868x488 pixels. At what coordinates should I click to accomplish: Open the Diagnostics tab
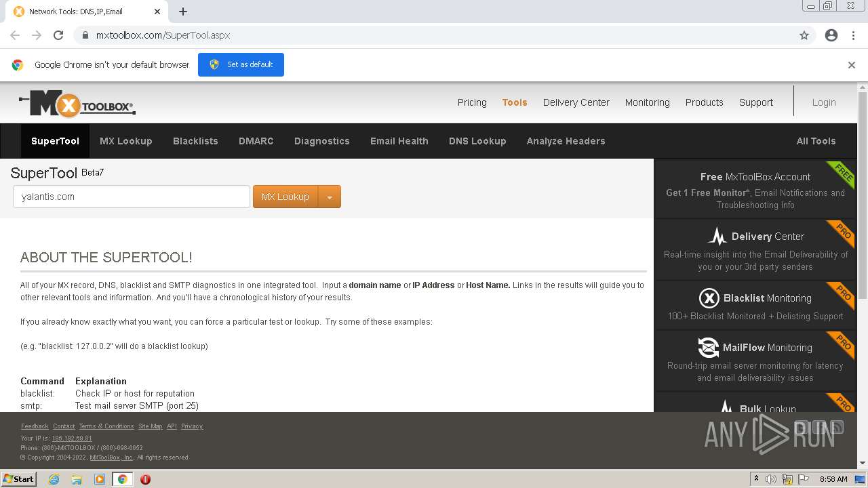(322, 141)
